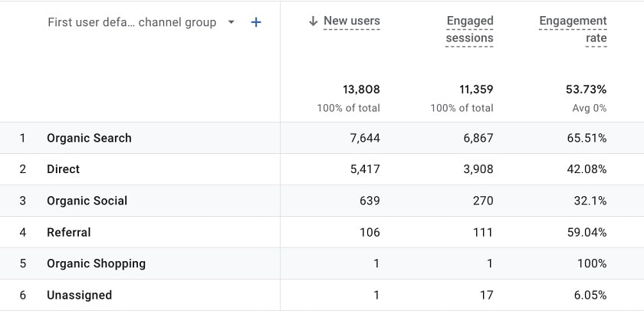
Task: Choose the Organic Social channel
Action: 87,201
